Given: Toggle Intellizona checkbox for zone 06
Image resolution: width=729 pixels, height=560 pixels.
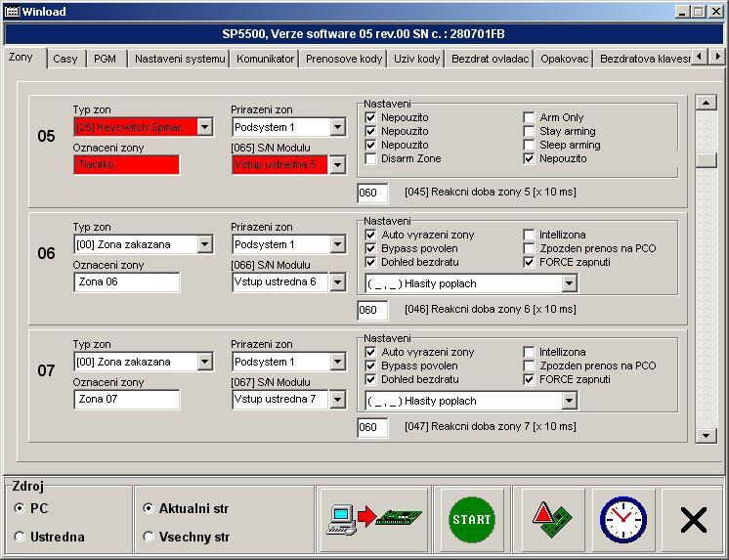Looking at the screenshot, I should click(x=530, y=235).
